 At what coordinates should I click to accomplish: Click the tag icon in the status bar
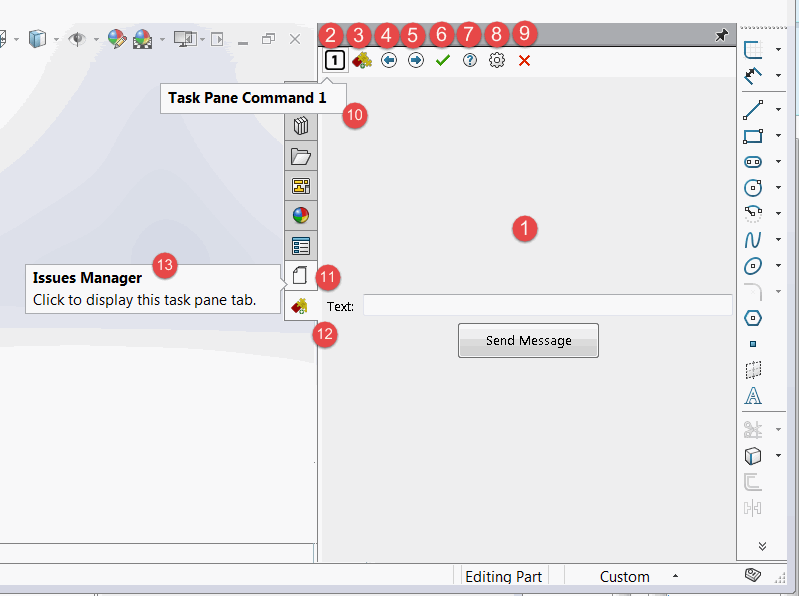753,575
